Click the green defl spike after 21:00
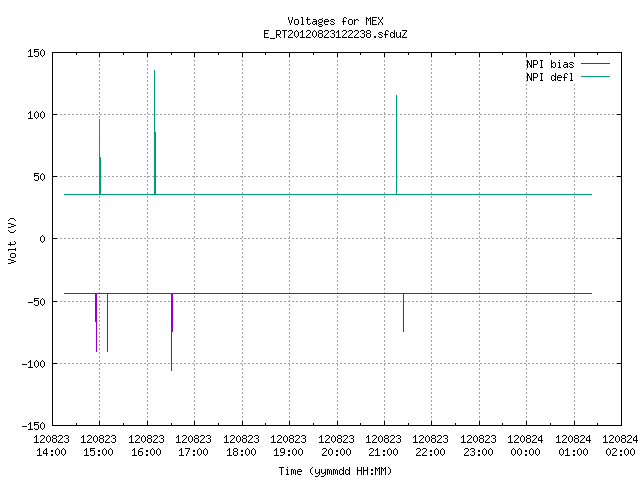Viewport: 640px width, 480px height. click(396, 144)
